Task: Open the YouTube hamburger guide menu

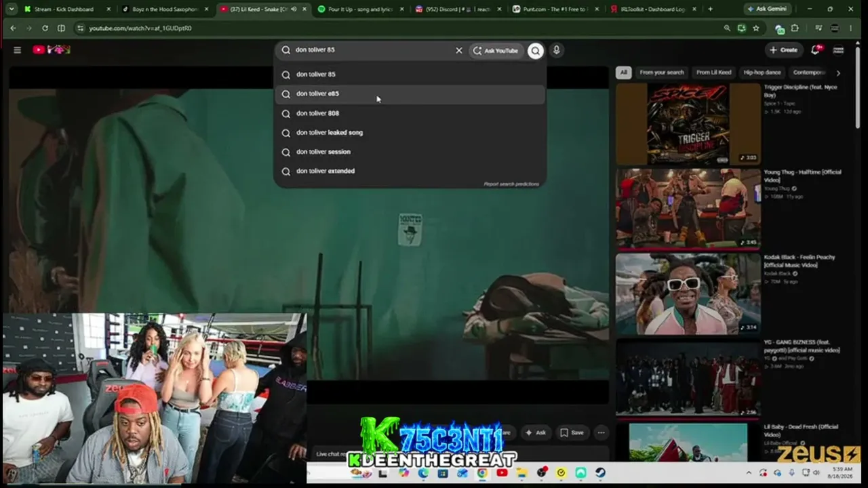Action: (18, 49)
